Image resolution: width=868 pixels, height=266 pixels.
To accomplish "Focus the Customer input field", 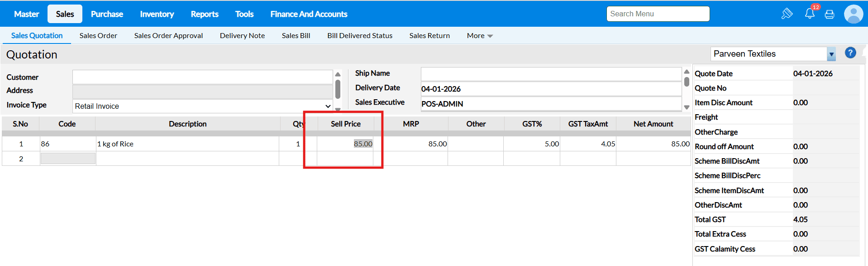I will point(202,77).
